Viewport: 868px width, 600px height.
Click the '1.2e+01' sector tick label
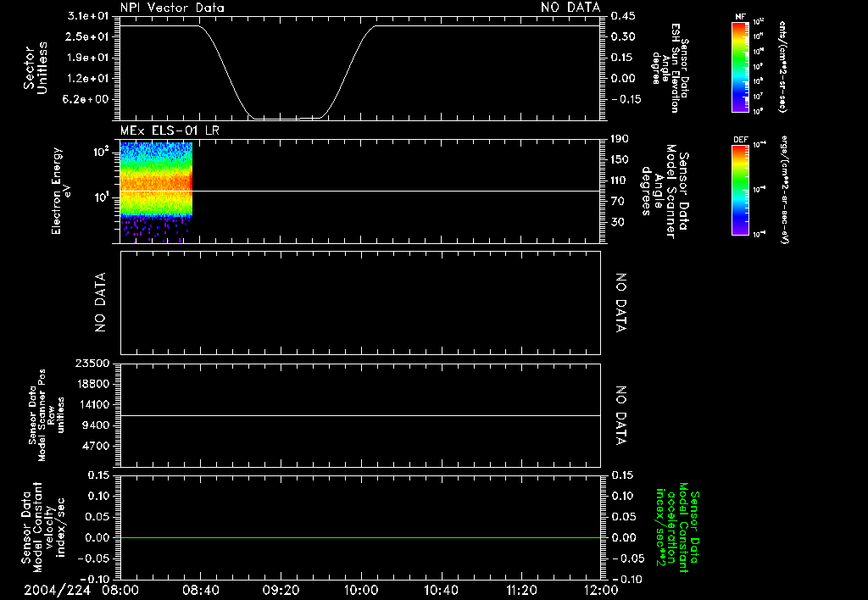click(x=87, y=79)
